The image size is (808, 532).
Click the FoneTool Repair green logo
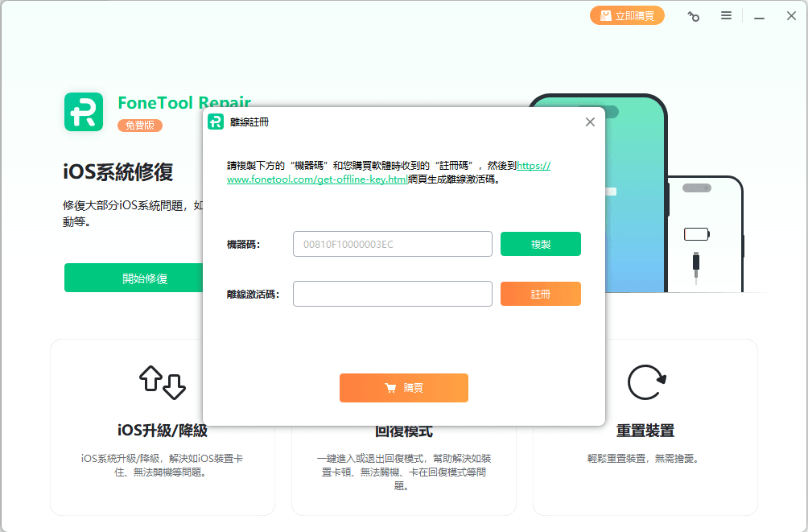[x=84, y=112]
